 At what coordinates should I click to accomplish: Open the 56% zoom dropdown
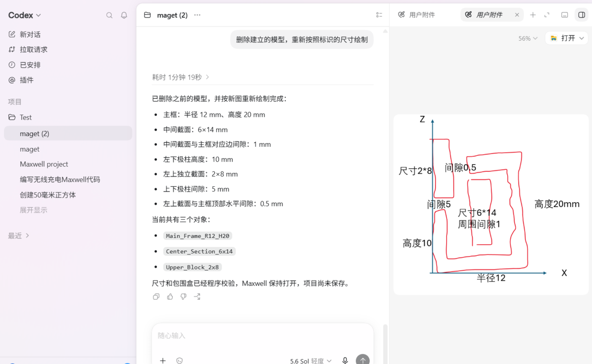point(528,38)
